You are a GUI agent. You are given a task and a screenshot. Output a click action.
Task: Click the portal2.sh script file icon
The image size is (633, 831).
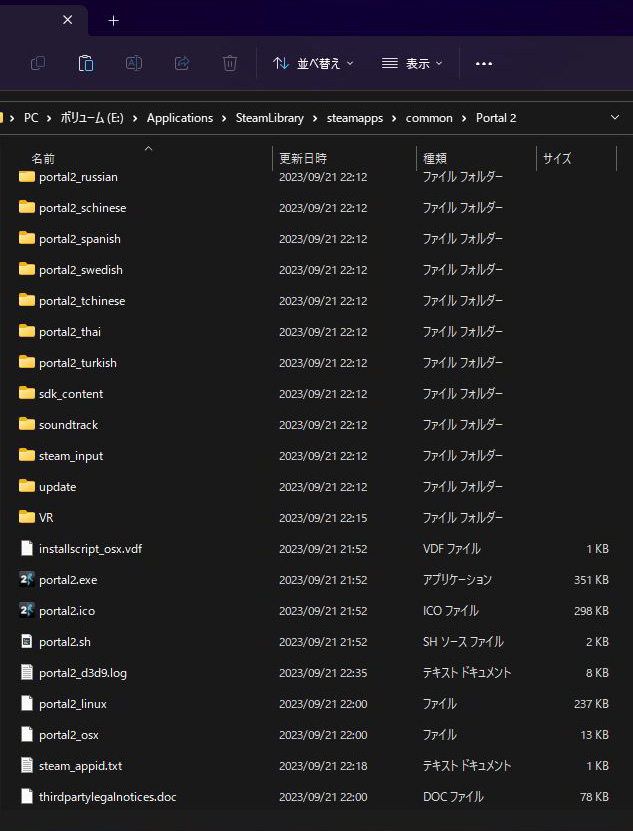[27, 641]
